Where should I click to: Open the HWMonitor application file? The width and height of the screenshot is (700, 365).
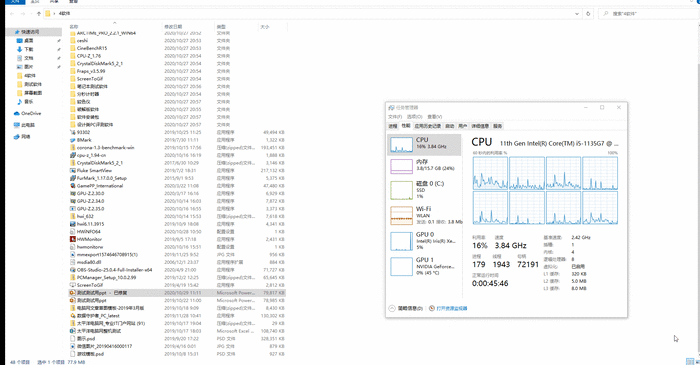pos(89,239)
